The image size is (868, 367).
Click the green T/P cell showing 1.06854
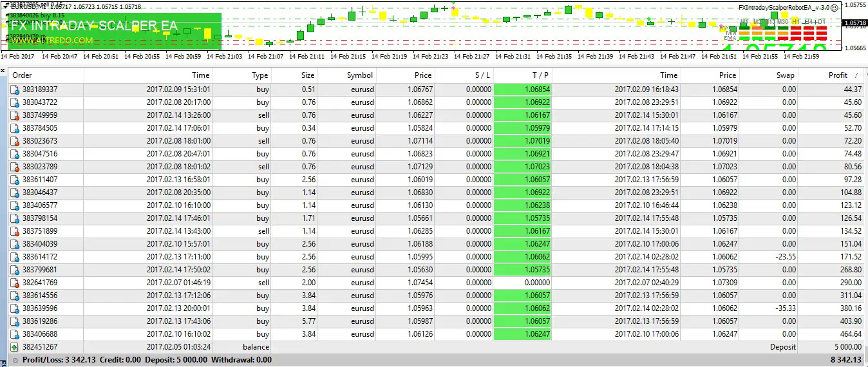tap(522, 89)
